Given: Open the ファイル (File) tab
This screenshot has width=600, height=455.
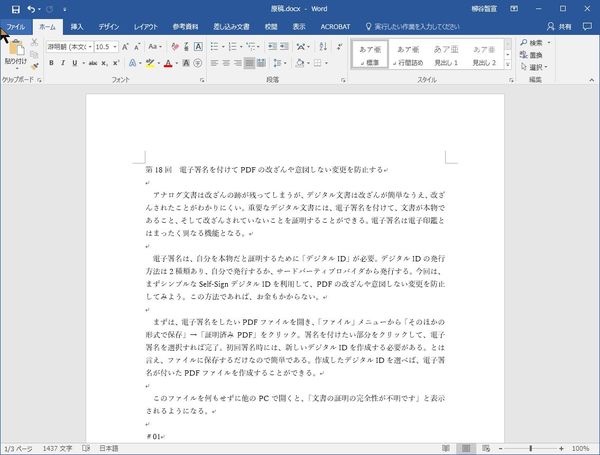Looking at the screenshot, I should (x=16, y=27).
